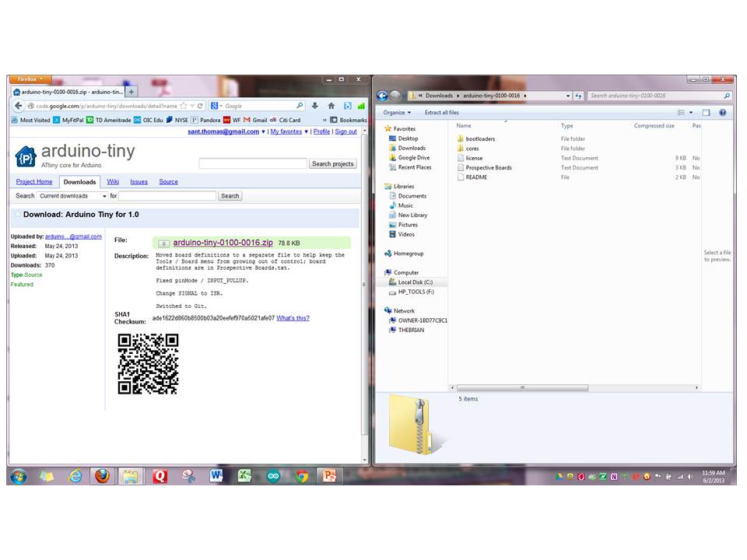Open Google Chrome from the taskbar

pyautogui.click(x=302, y=475)
